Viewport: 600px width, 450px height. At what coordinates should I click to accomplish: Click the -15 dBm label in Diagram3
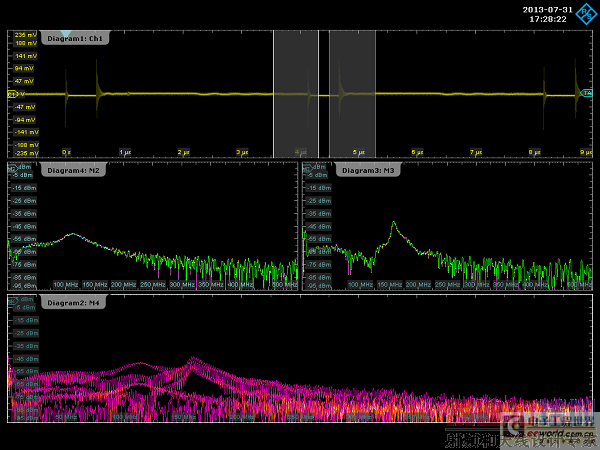pos(320,189)
